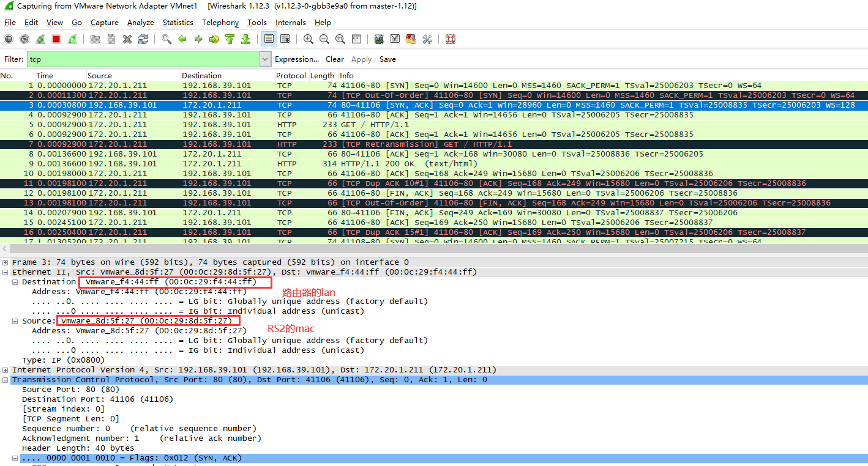Screen dimensions: 868x466
Task: Open the Telephony menu
Action: [x=220, y=23]
